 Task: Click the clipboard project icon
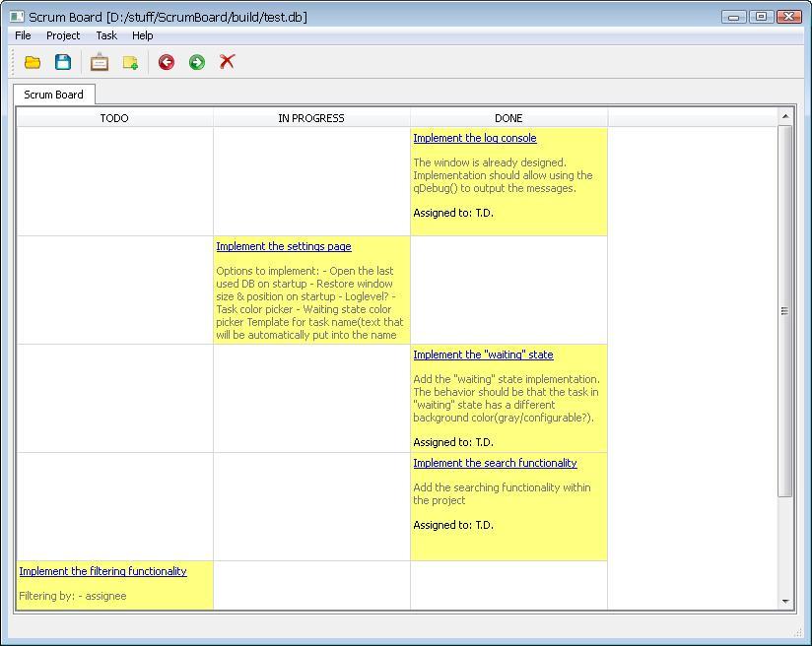point(100,62)
